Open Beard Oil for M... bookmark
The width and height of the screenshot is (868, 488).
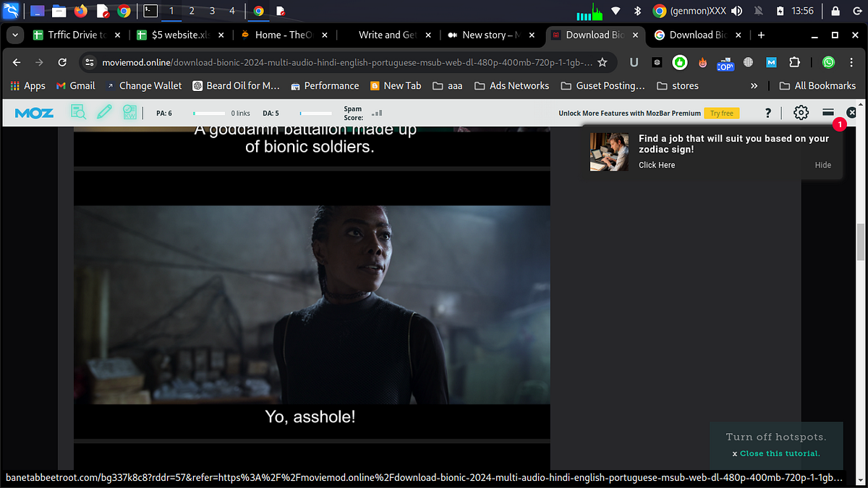[x=237, y=85]
